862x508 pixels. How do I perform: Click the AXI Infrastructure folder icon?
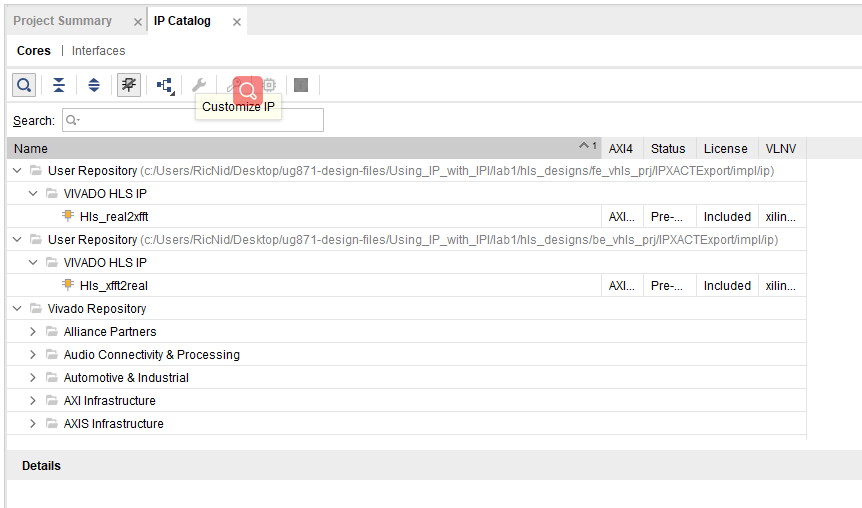pyautogui.click(x=52, y=401)
